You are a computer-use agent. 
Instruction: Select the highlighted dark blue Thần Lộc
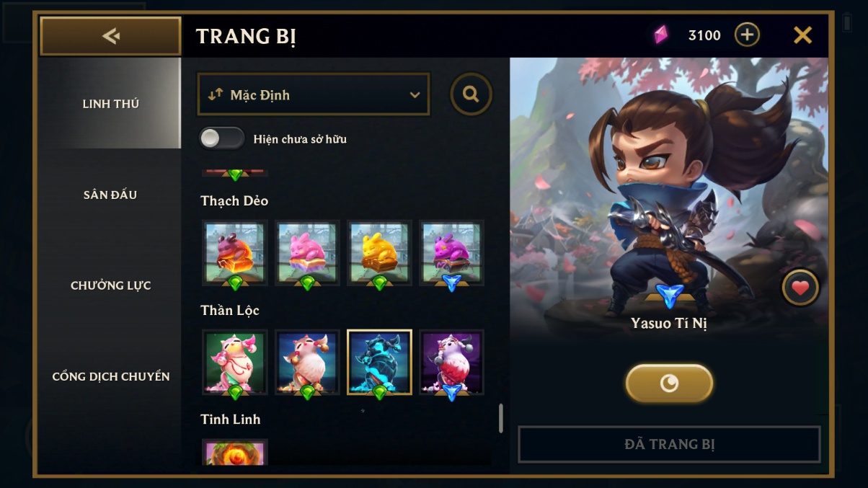379,363
